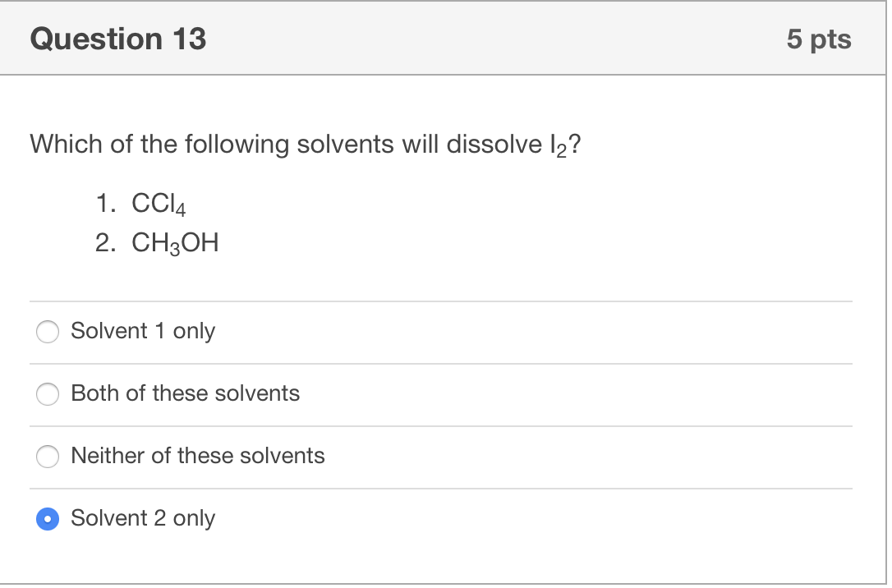Click the "Both of these solvents" text label
The height and width of the screenshot is (588, 892).
185,393
